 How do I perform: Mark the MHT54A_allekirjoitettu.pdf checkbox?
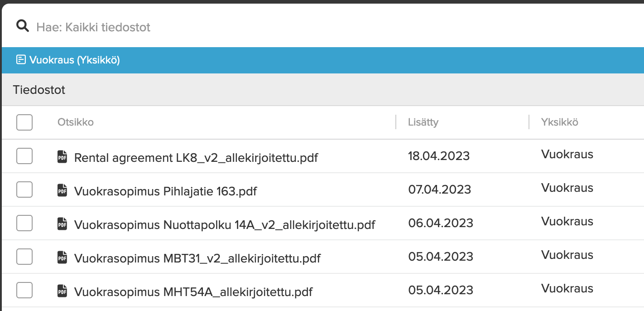[24, 290]
